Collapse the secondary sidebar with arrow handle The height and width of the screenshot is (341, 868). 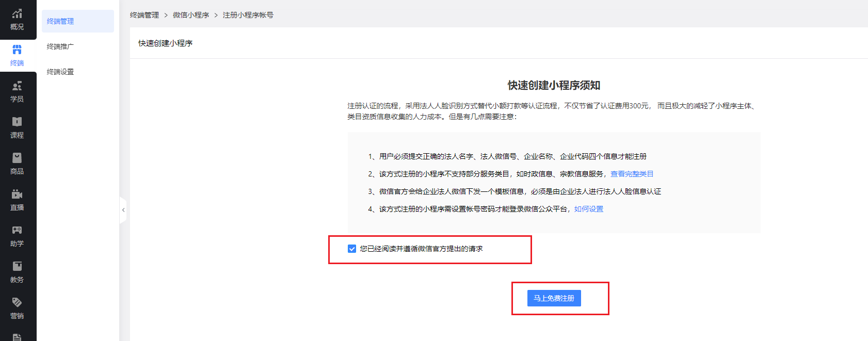click(x=123, y=210)
